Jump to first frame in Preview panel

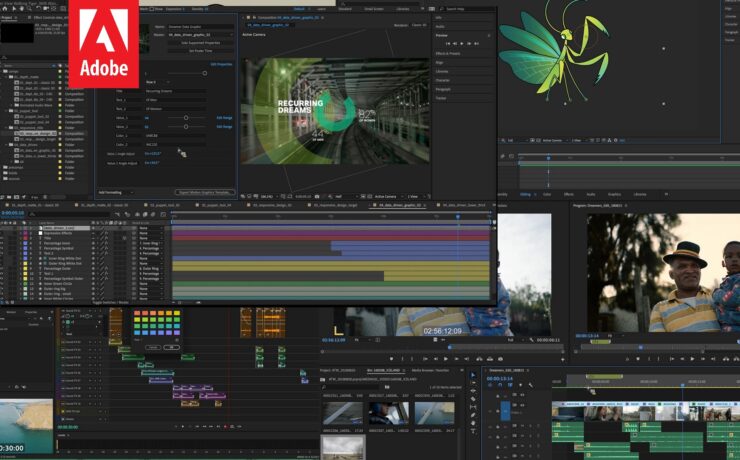click(x=448, y=43)
